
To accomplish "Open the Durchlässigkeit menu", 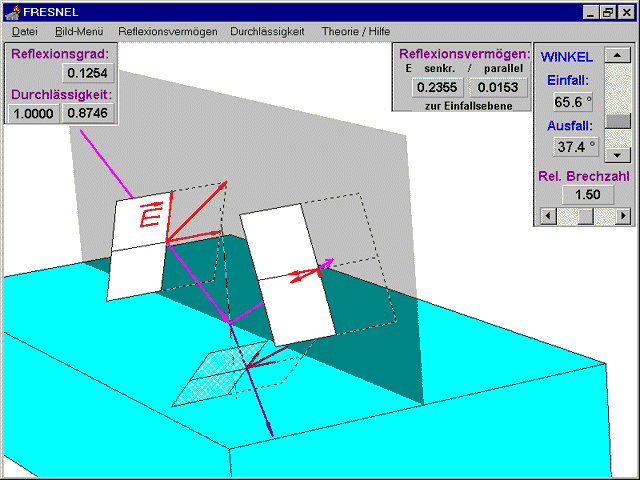I will click(x=267, y=31).
